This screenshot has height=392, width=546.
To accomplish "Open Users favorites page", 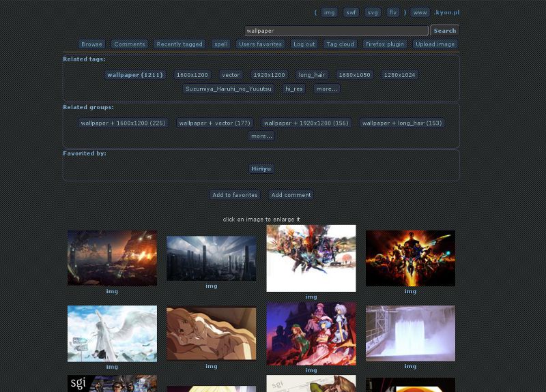I will (x=261, y=44).
